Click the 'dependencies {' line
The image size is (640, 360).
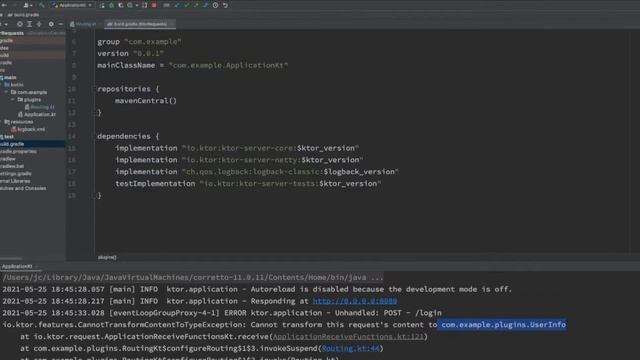[128, 136]
